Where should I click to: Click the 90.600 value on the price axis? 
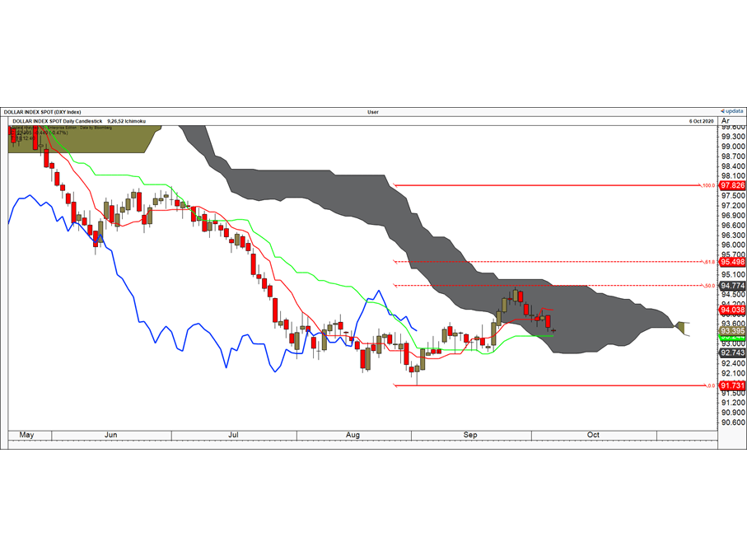(x=733, y=422)
